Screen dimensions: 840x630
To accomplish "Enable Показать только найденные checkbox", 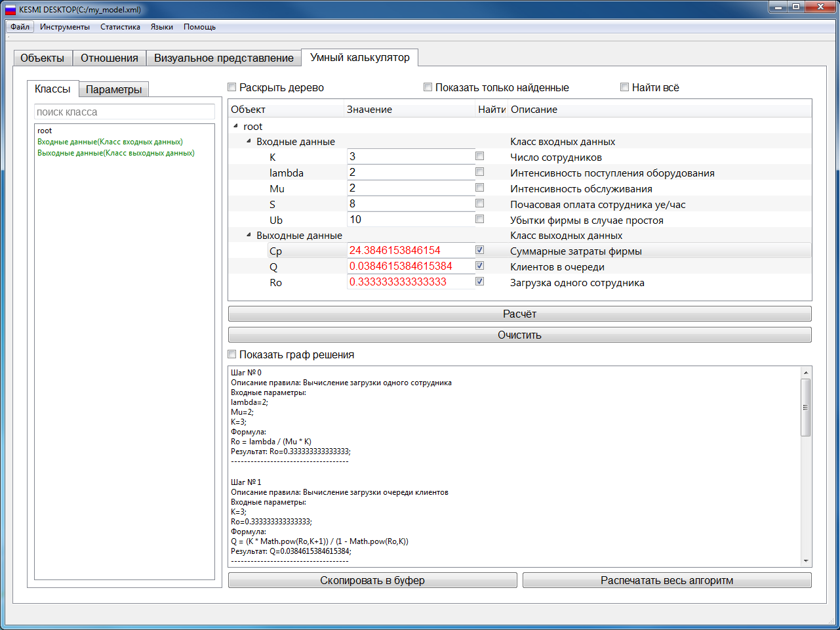I will point(428,87).
